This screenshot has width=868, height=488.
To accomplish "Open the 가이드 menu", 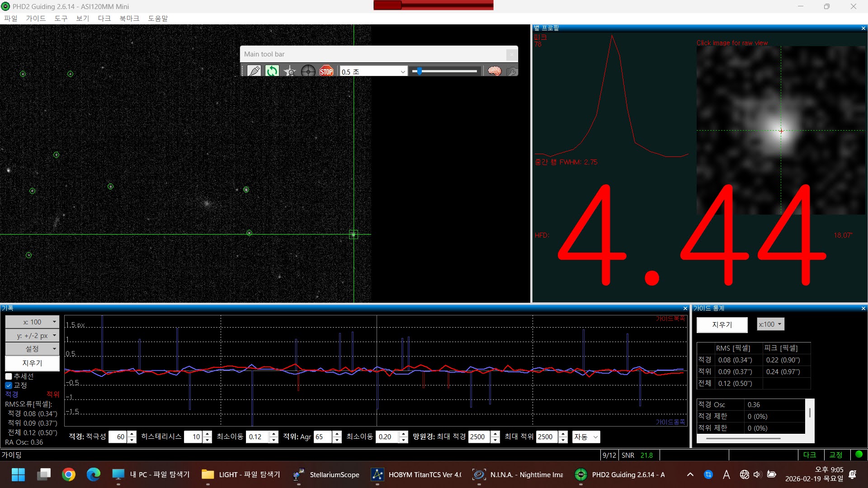I will click(36, 19).
